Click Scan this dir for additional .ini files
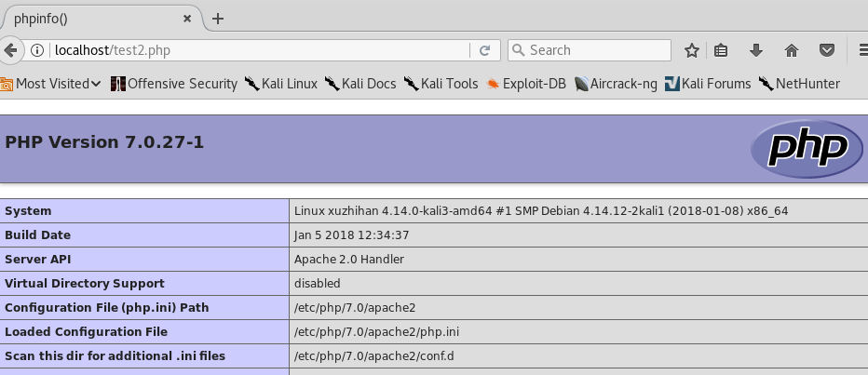Image resolution: width=868 pixels, height=375 pixels. 115,355
